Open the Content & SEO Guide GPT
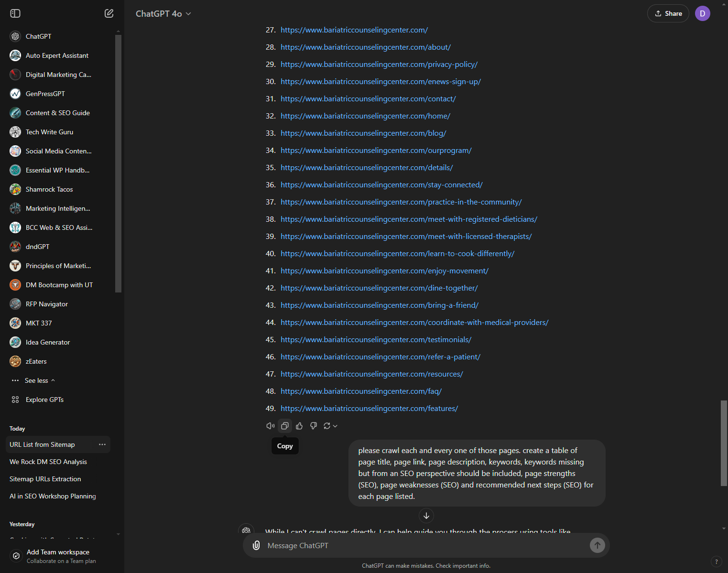728x573 pixels. point(60,113)
